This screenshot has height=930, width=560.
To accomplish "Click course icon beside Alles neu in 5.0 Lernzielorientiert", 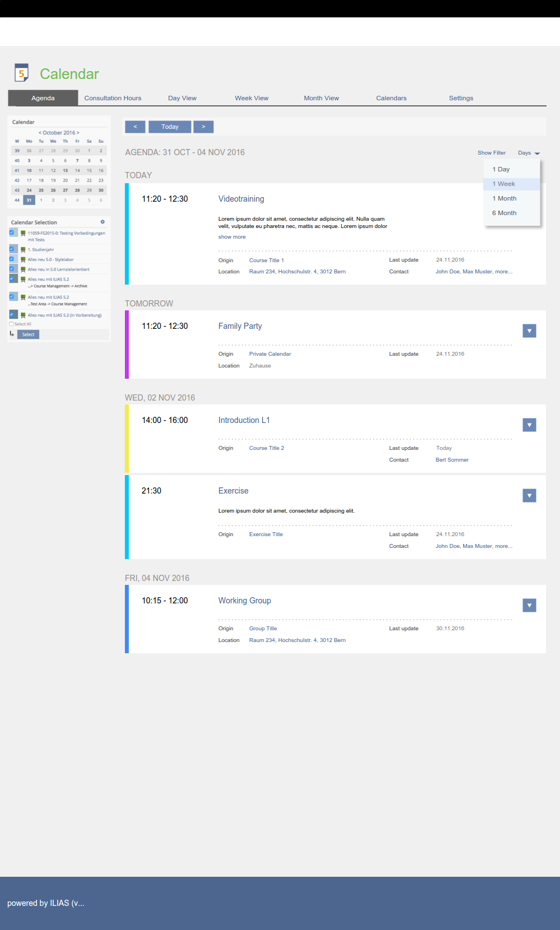I will pos(23,269).
